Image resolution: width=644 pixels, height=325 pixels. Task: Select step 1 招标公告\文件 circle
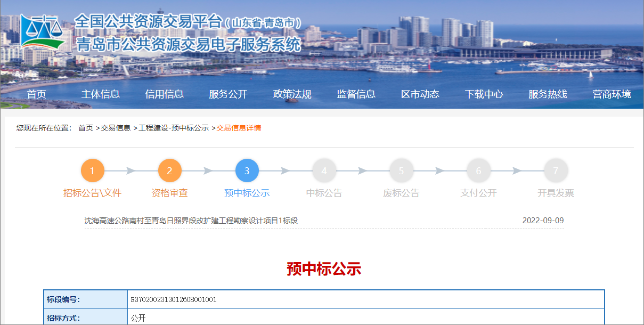point(93,172)
